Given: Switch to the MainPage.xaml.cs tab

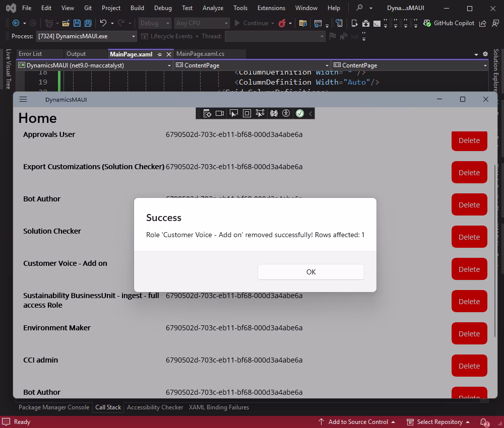Looking at the screenshot, I should click(200, 54).
